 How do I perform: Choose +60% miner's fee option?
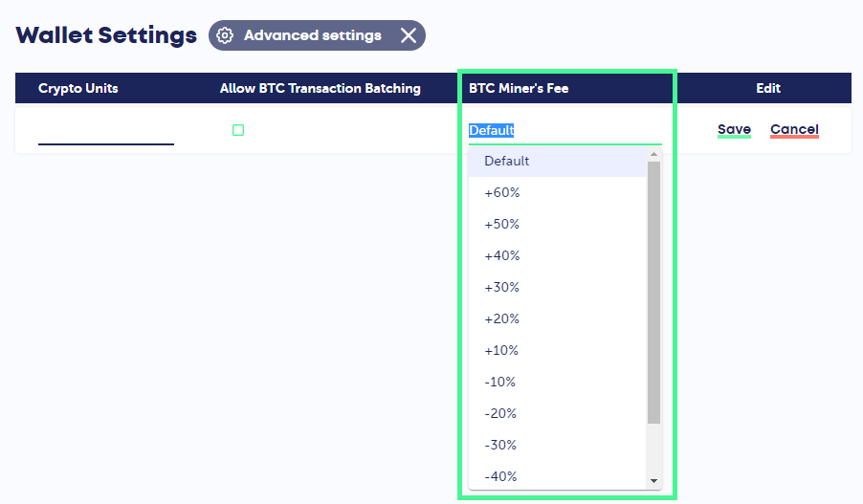[x=501, y=192]
